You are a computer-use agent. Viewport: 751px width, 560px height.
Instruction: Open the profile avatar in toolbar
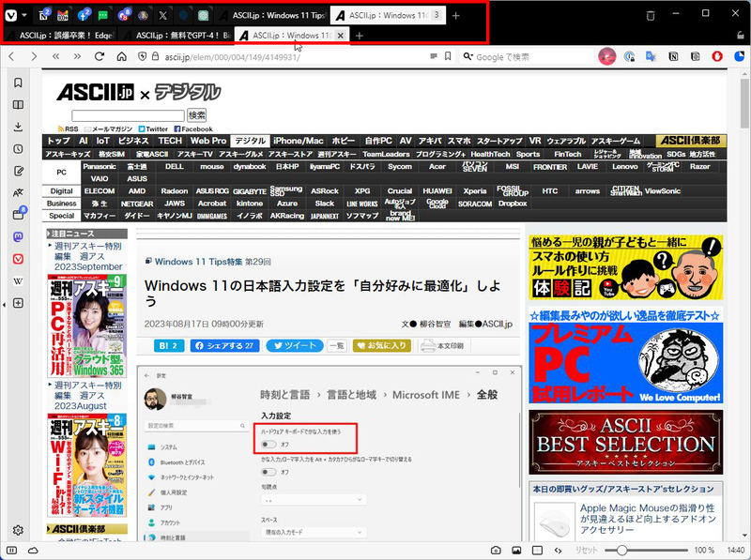point(607,56)
